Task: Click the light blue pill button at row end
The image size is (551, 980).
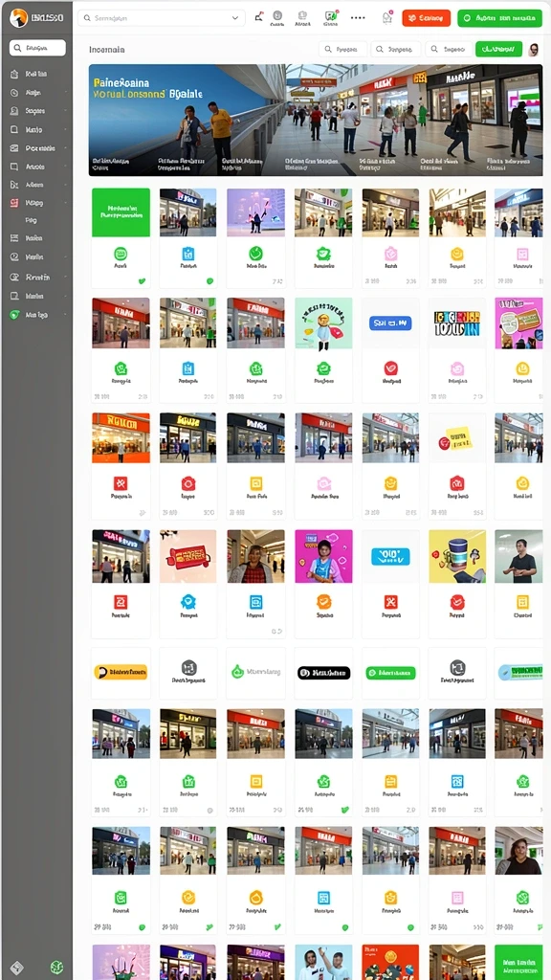Action: [x=519, y=673]
